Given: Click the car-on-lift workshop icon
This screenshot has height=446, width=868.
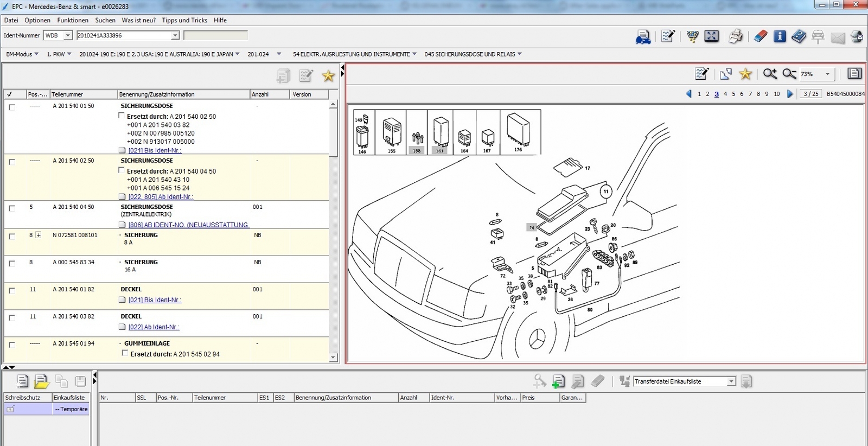Looking at the screenshot, I should [x=818, y=37].
